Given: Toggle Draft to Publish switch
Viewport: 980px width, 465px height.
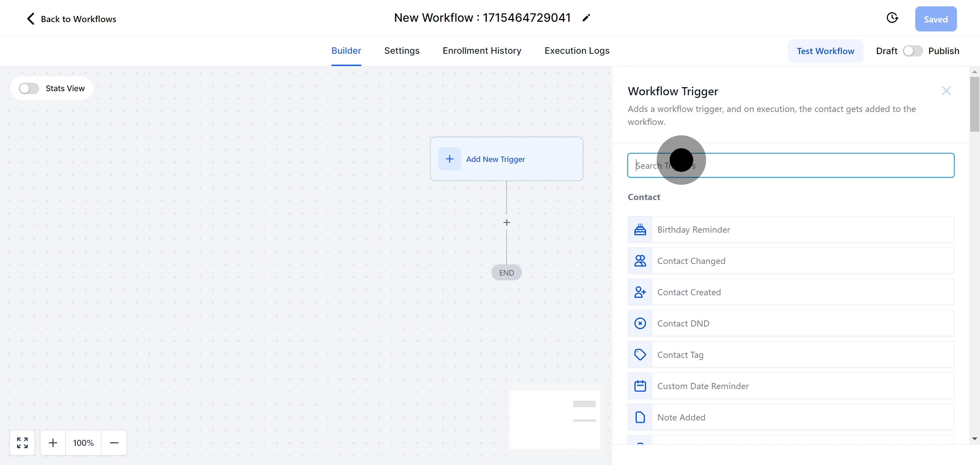Looking at the screenshot, I should (912, 51).
